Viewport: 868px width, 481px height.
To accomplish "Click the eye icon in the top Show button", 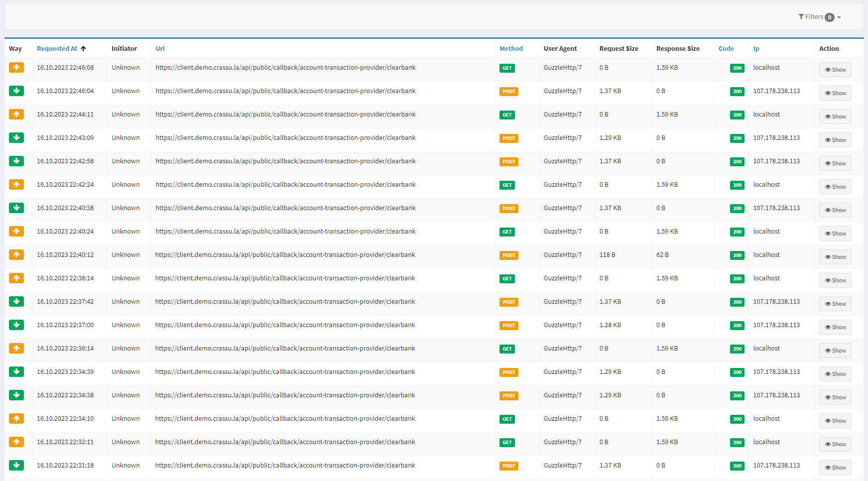I will [828, 70].
